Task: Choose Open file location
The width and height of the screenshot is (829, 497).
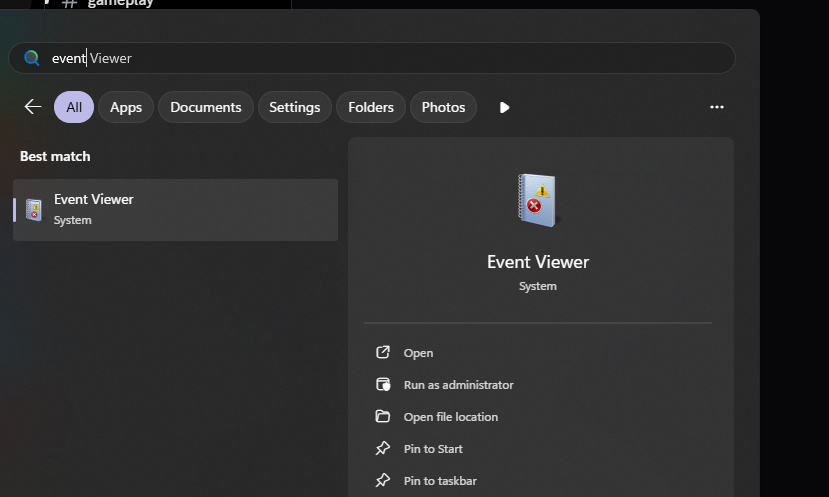Action: point(450,417)
